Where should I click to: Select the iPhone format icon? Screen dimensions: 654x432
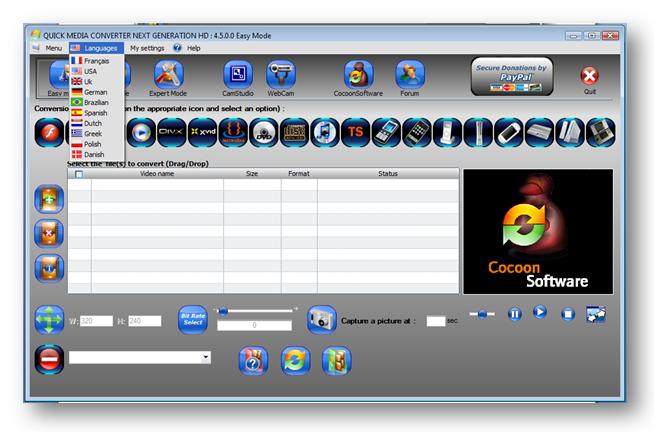417,133
